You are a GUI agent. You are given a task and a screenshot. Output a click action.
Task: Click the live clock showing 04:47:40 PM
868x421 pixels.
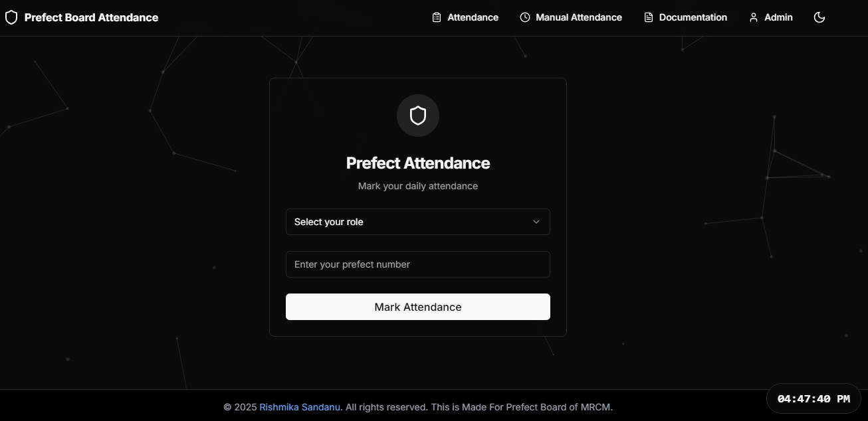tap(813, 398)
